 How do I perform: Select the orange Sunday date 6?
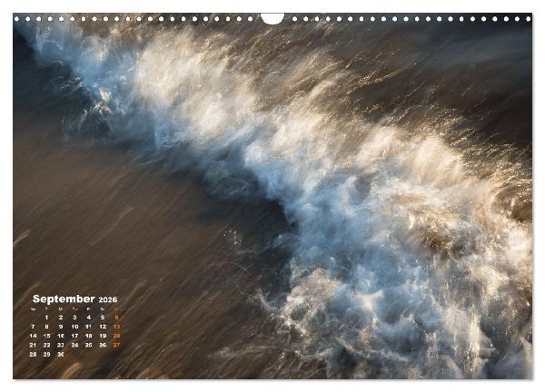pyautogui.click(x=116, y=318)
